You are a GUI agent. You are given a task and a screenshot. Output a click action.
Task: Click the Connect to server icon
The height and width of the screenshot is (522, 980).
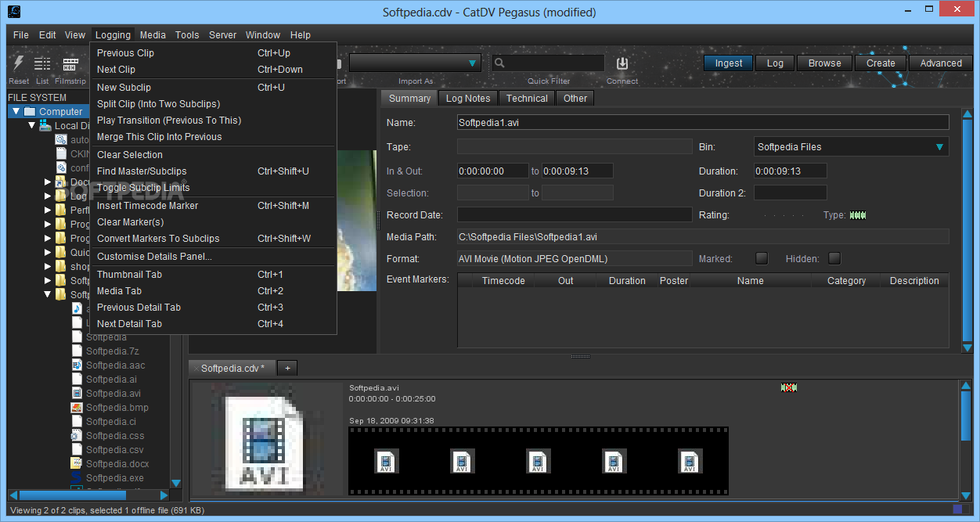pos(622,63)
